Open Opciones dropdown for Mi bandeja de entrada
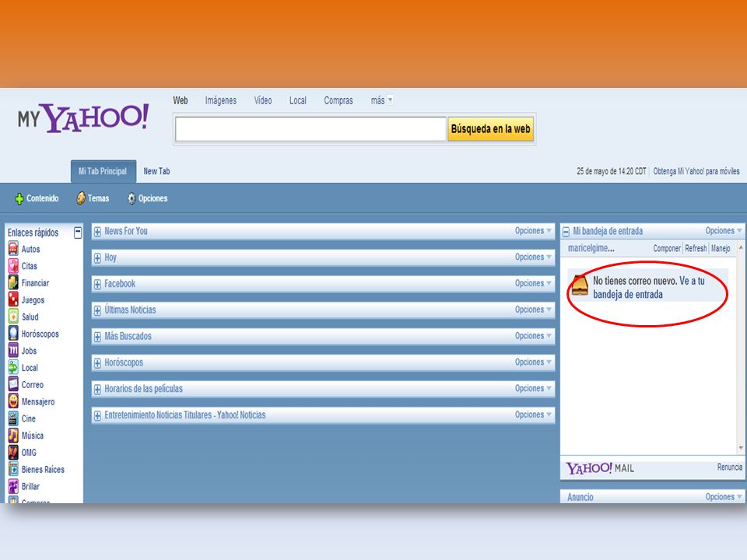 724,230
